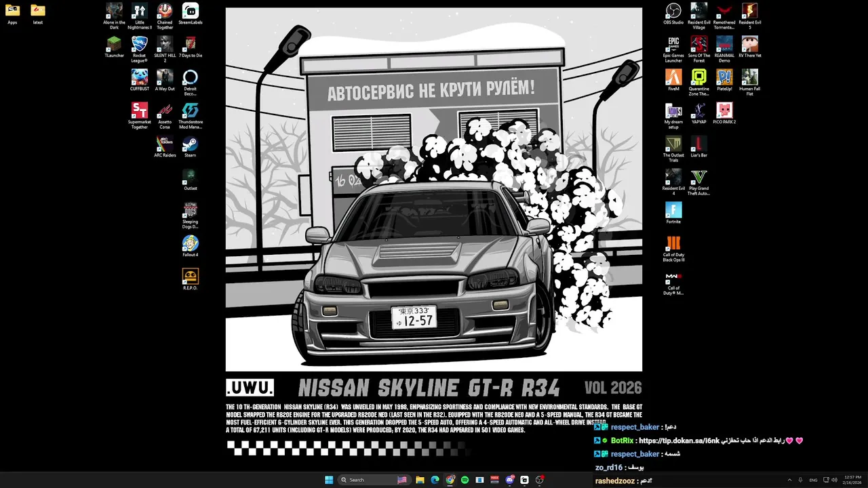Select the My dream setup icon
This screenshot has width=868, height=488.
[x=673, y=116]
